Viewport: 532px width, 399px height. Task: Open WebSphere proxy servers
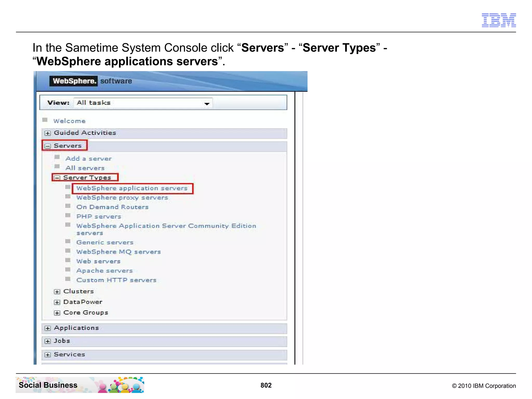point(122,198)
